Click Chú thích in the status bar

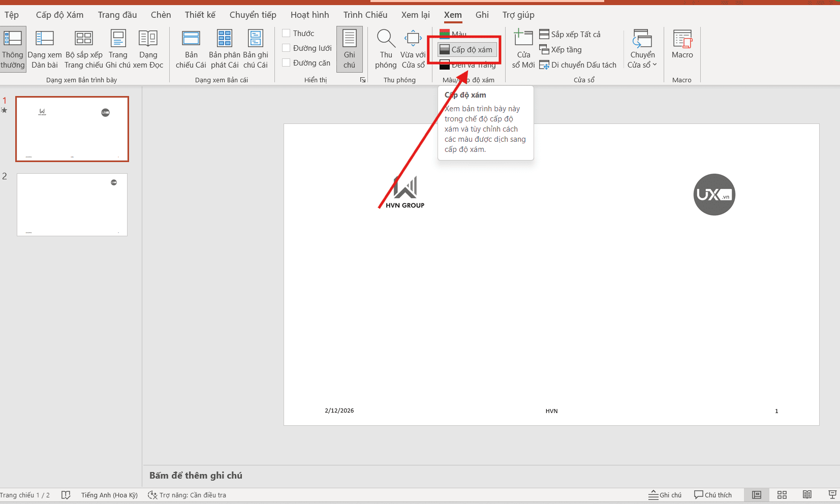tap(713, 495)
